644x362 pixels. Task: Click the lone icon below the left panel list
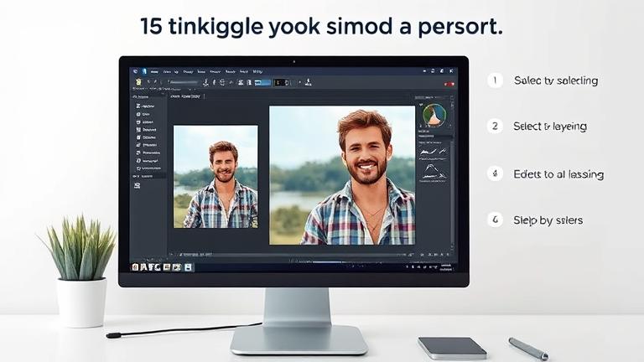coord(138,185)
